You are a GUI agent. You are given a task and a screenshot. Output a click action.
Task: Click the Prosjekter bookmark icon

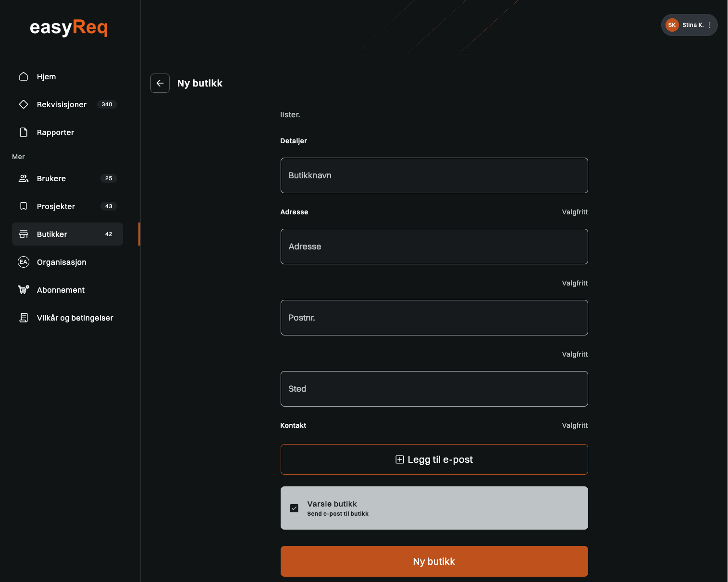click(x=24, y=206)
